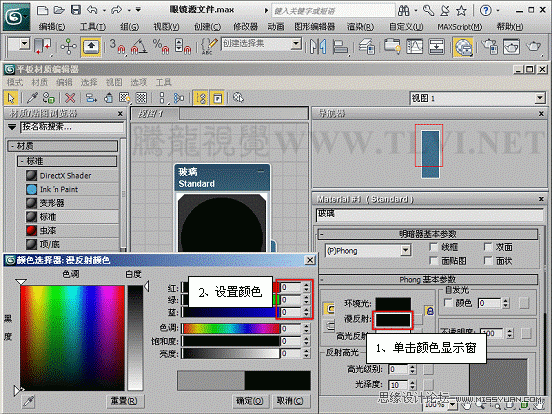
Task: Click the Mirror tool icon in main toolbar
Action: (x=318, y=46)
